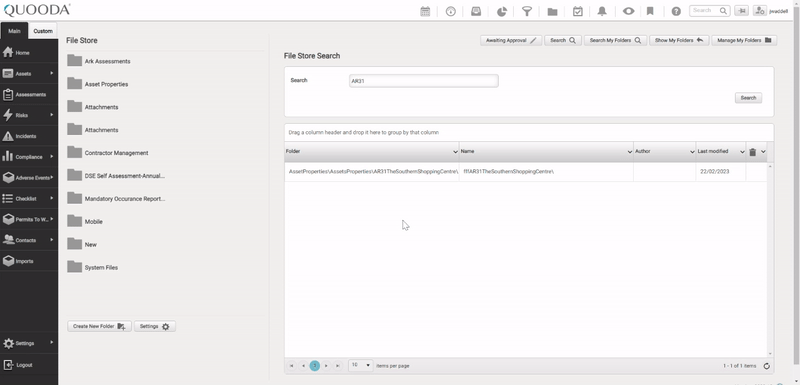The image size is (800, 385).
Task: Click Logout in sidebar
Action: (x=29, y=365)
